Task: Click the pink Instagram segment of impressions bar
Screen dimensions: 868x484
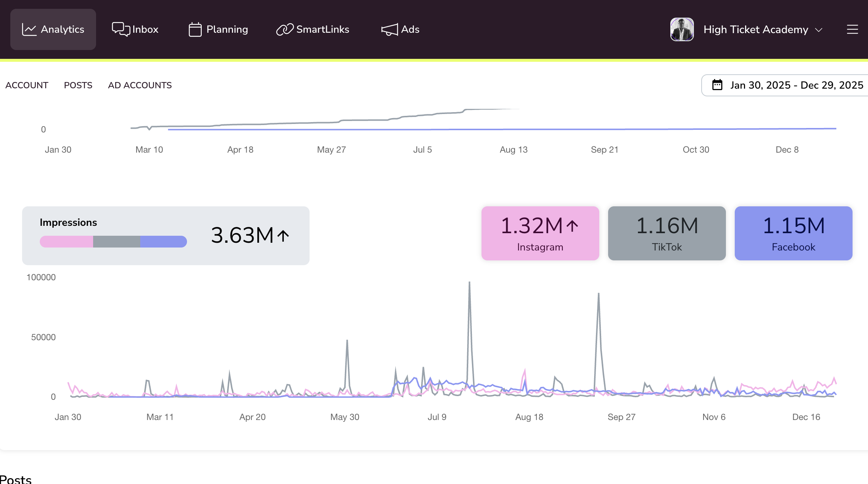Action: click(x=66, y=242)
